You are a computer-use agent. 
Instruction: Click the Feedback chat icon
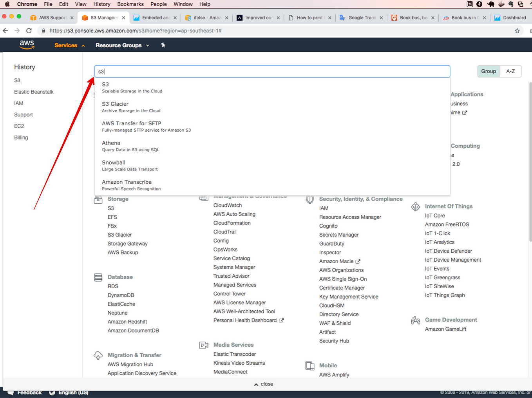pyautogui.click(x=11, y=393)
